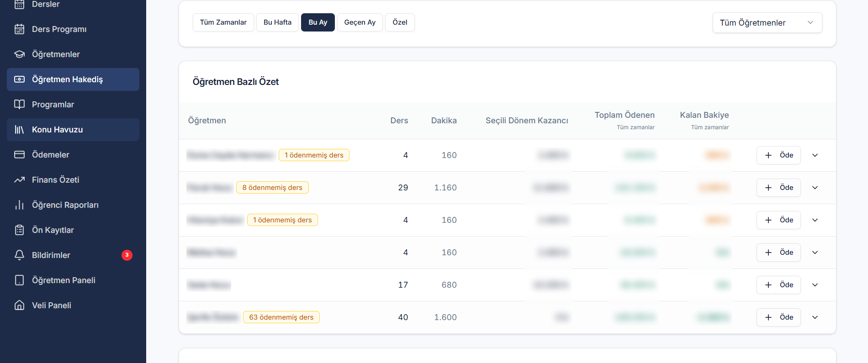Open the Tüm Öğretmenler dropdown
The image size is (868, 363).
(767, 23)
